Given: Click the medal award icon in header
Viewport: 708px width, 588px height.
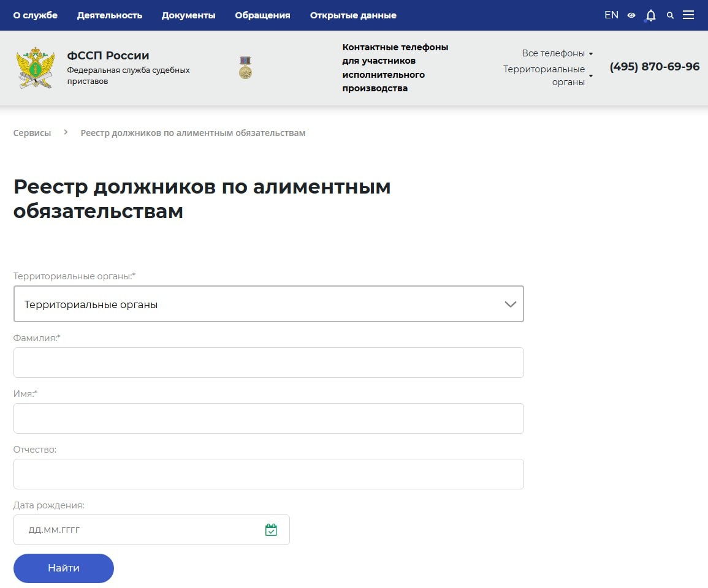Looking at the screenshot, I should (x=245, y=66).
